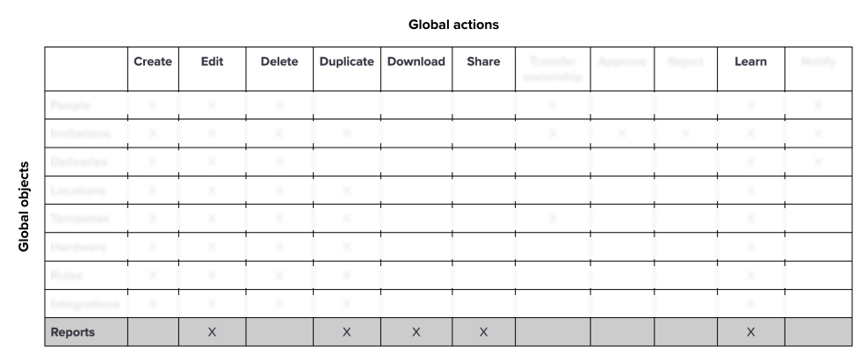Select the Learn column header

750,61
